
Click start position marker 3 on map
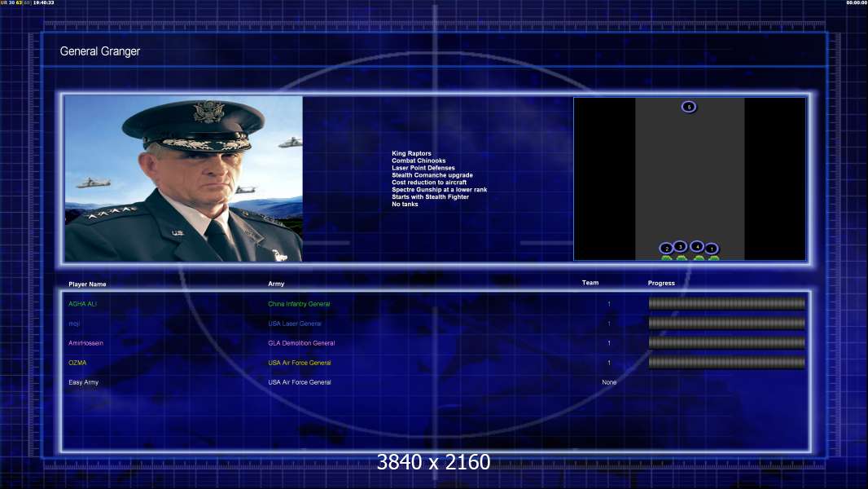click(681, 246)
